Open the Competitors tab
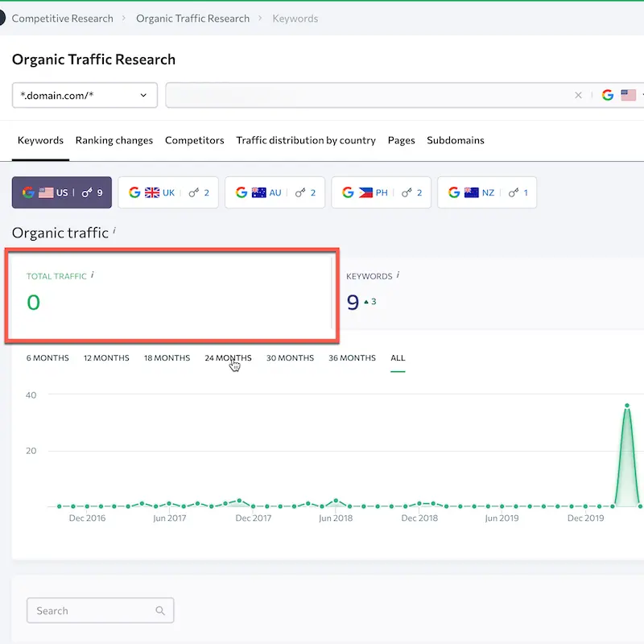Screen dimensions: 644x644 [194, 140]
